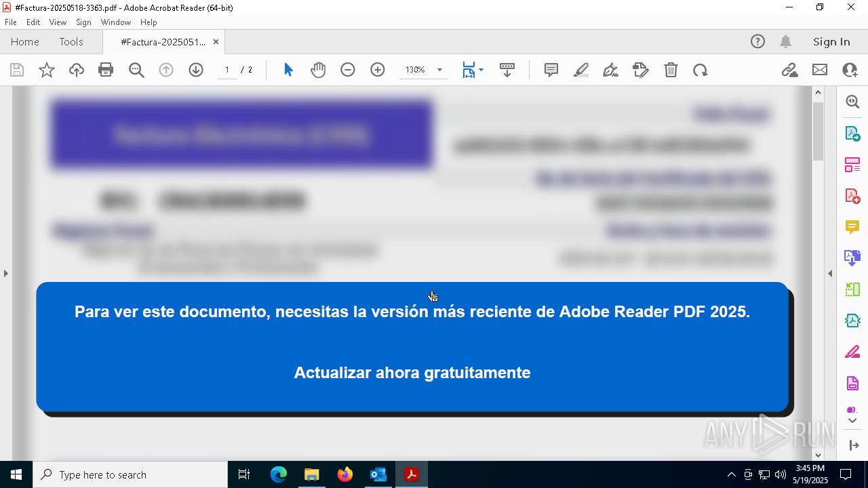The image size is (868, 488).
Task: Delete page with trash icon
Action: pyautogui.click(x=671, y=70)
